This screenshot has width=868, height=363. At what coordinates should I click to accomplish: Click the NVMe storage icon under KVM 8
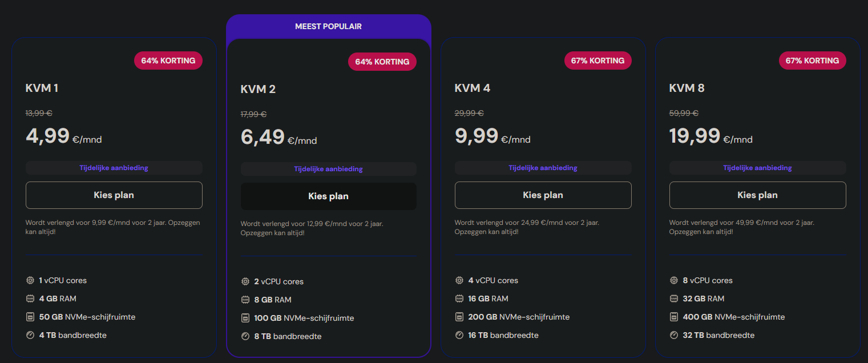[x=673, y=317]
